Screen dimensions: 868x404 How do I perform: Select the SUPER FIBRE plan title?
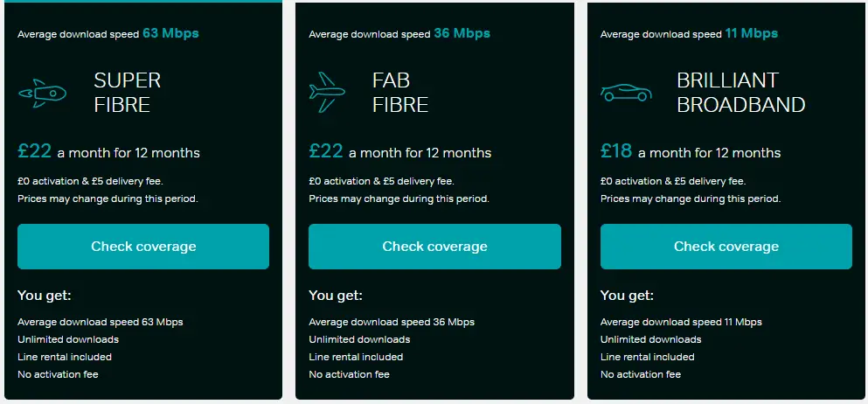[x=128, y=93]
